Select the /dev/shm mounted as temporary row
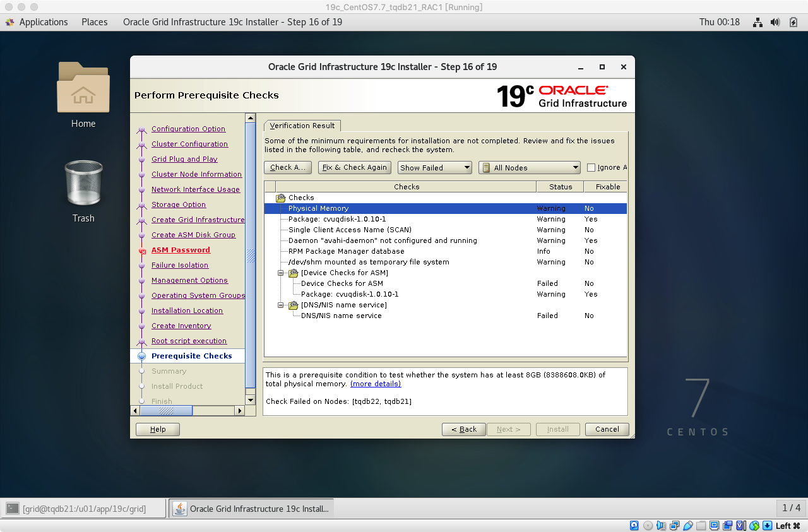 (445, 262)
